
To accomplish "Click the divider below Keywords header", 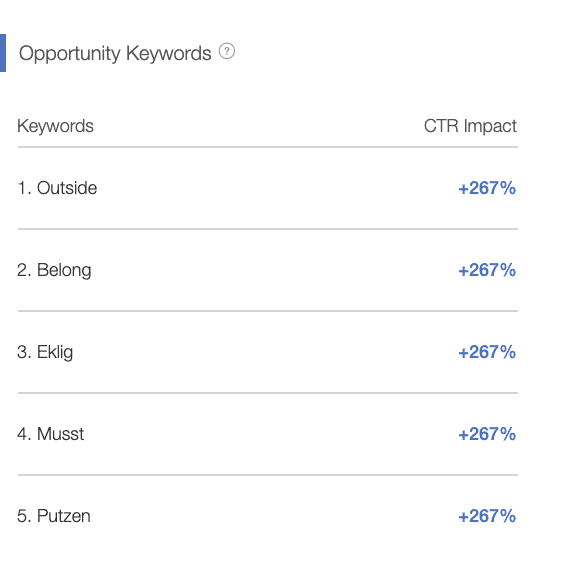I will tap(268, 147).
